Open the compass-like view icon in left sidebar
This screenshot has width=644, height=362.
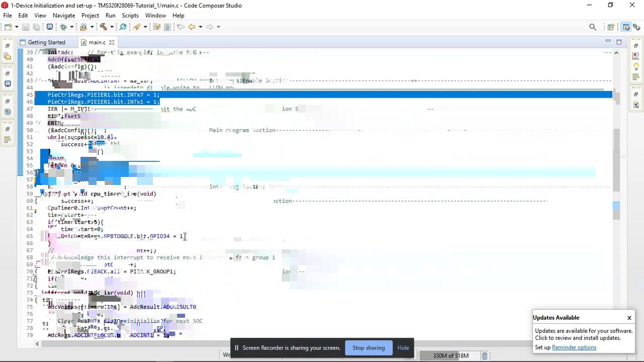point(8,112)
